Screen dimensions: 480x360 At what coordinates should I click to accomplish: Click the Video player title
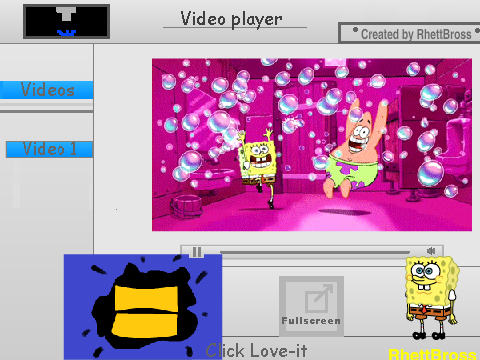pyautogui.click(x=232, y=19)
